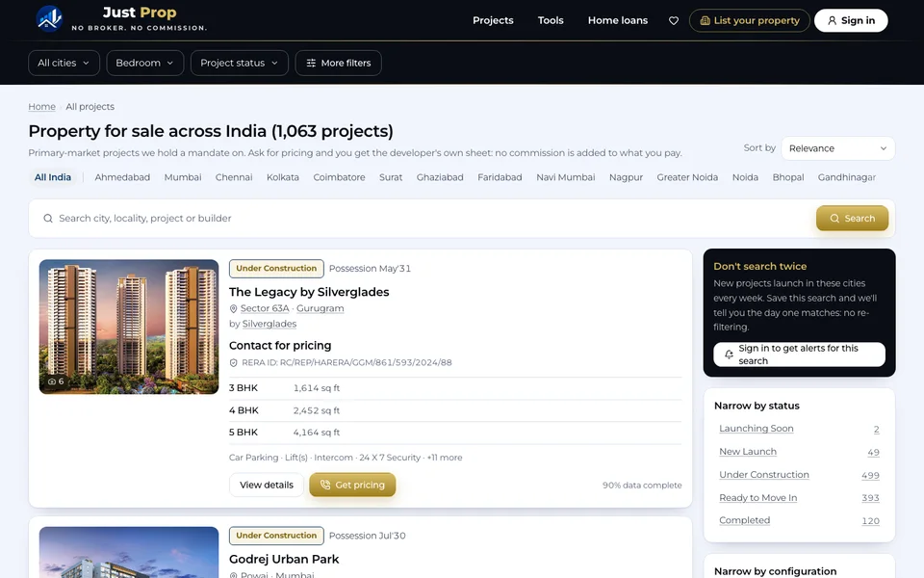Screen dimensions: 924x578
Task: Click the Sign in button
Action: click(851, 20)
